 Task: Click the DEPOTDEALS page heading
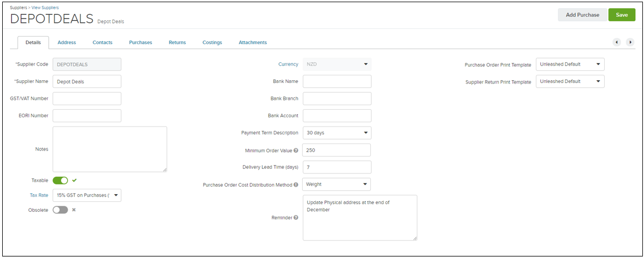[x=52, y=19]
